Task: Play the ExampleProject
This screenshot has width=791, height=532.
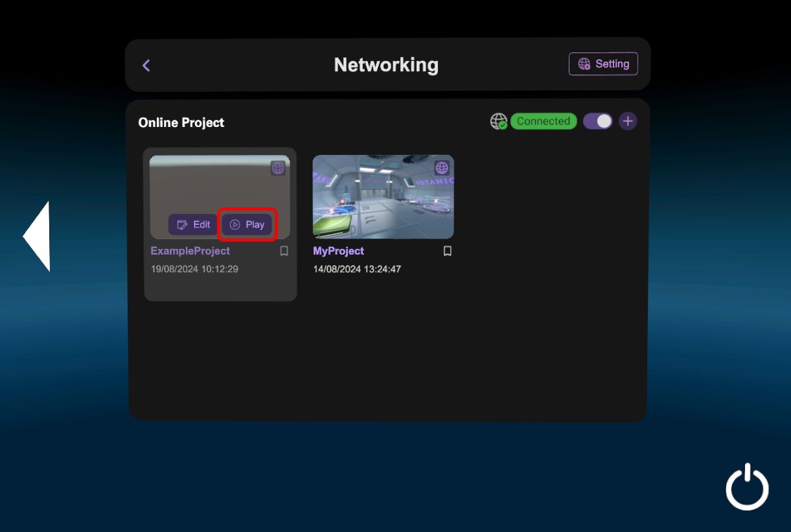Action: (247, 225)
